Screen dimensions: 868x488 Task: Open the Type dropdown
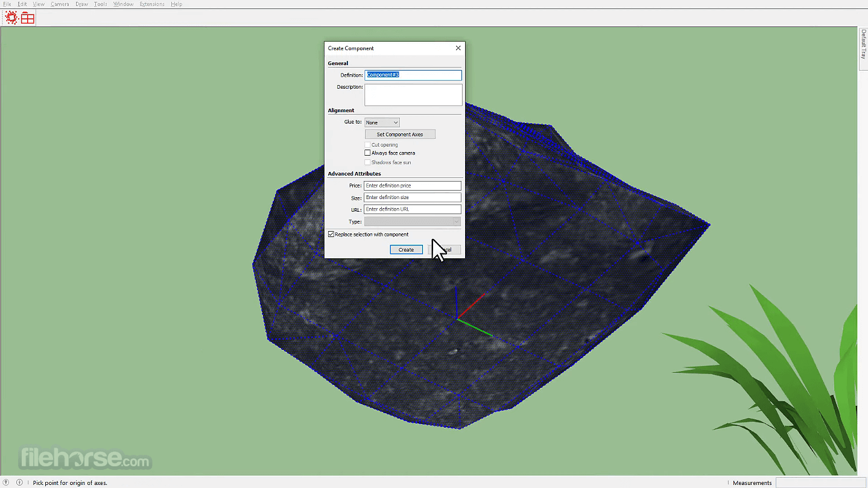(x=413, y=221)
